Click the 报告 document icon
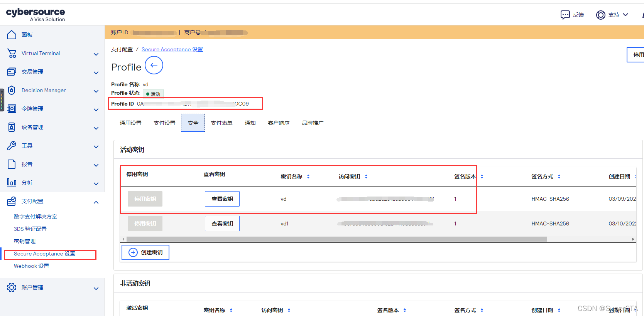 point(12,164)
